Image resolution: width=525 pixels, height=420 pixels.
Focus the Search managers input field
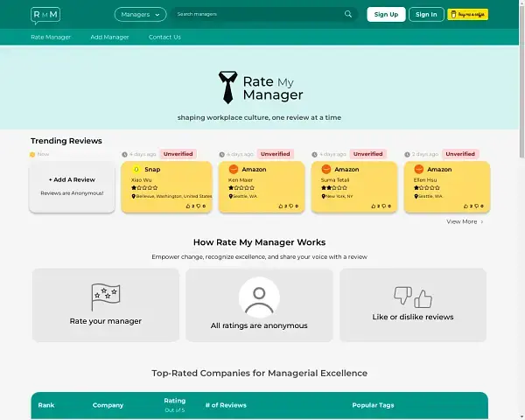click(254, 14)
